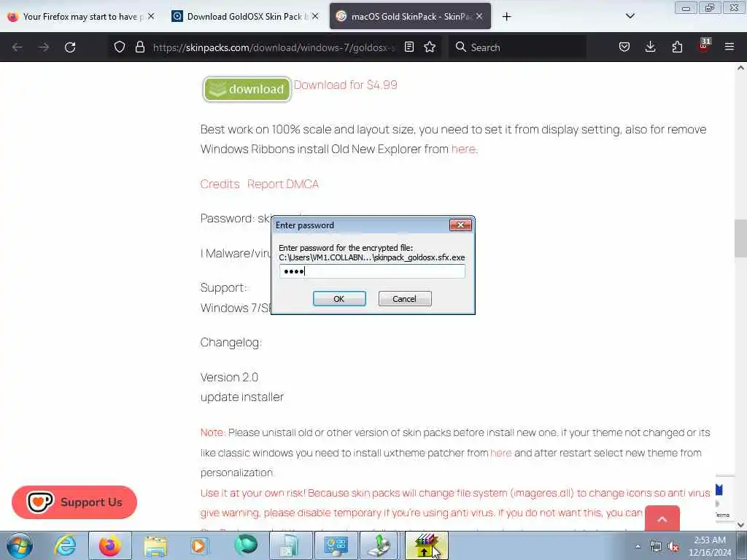
Task: Close the GoldOSX Skin Pack tab
Action: tap(315, 16)
